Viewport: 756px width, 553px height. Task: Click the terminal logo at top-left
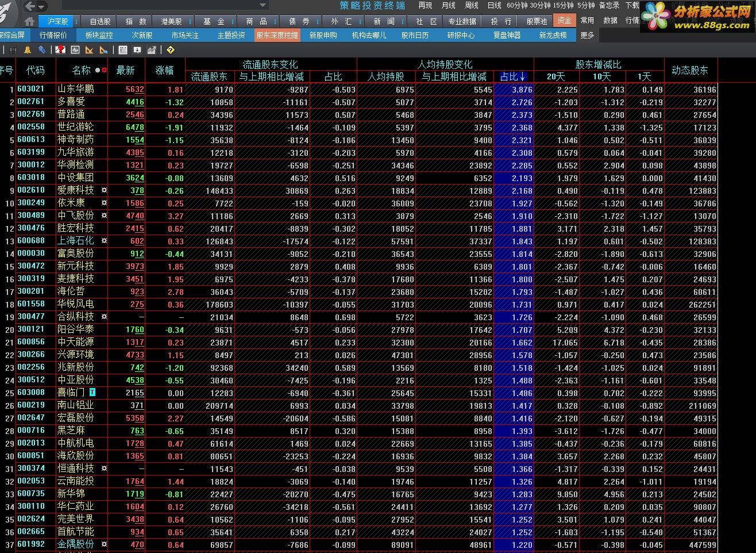click(9, 13)
